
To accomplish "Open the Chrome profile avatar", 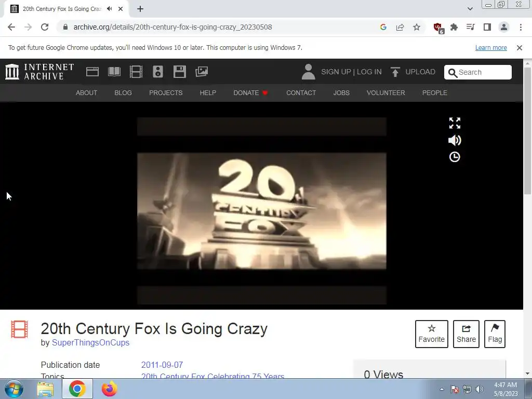I will coord(504,27).
